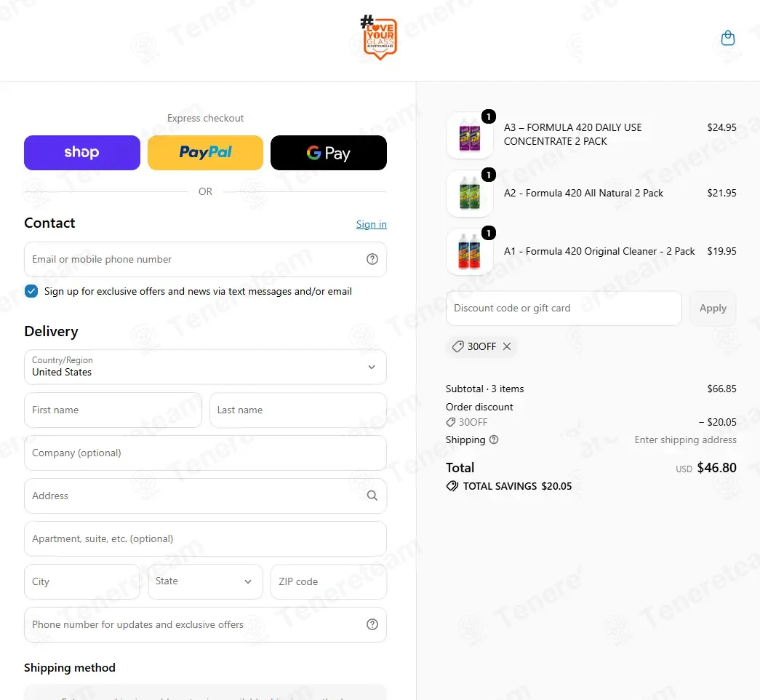This screenshot has width=760, height=700.
Task: Click the 30OFF label under Order discount
Action: click(x=473, y=422)
